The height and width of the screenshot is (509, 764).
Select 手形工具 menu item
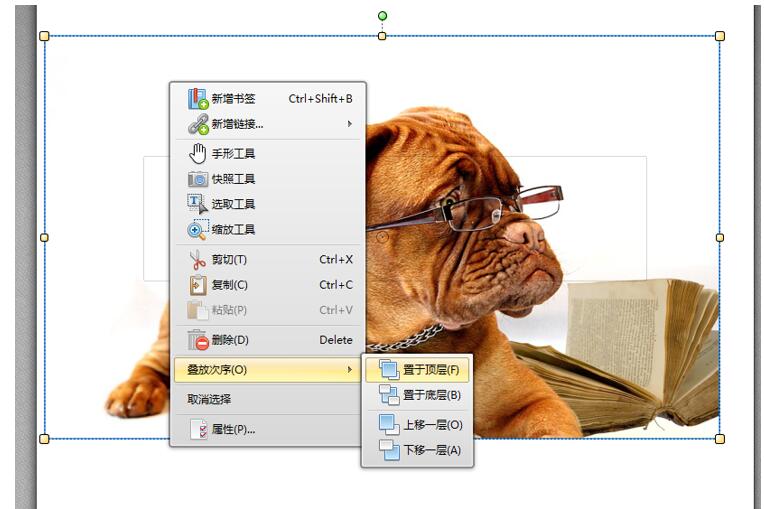tap(267, 154)
